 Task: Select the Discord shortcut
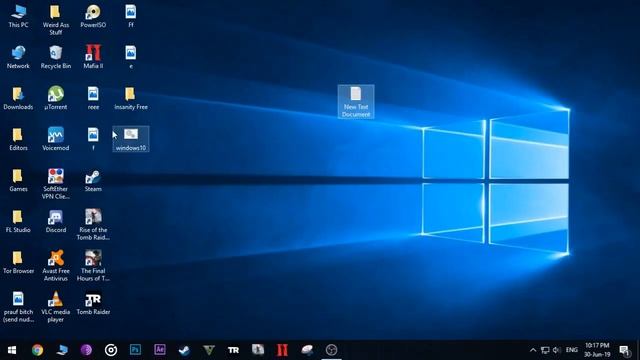tap(56, 221)
